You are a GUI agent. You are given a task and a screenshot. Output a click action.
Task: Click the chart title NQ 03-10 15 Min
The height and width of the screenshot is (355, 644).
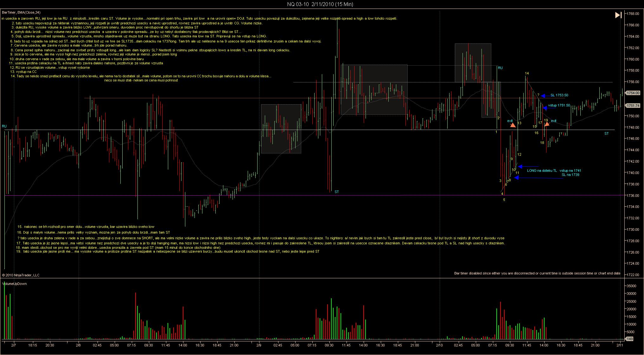(x=320, y=4)
